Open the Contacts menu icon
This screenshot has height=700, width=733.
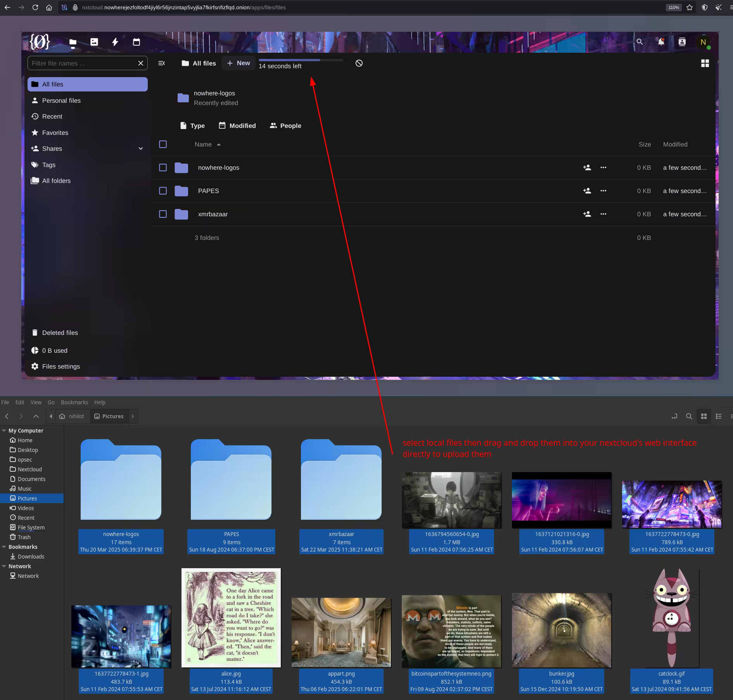(682, 42)
